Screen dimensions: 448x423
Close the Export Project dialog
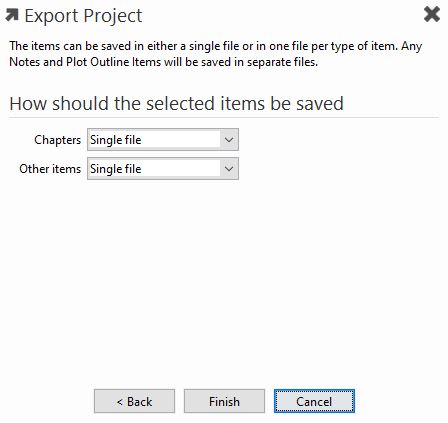pyautogui.click(x=432, y=15)
